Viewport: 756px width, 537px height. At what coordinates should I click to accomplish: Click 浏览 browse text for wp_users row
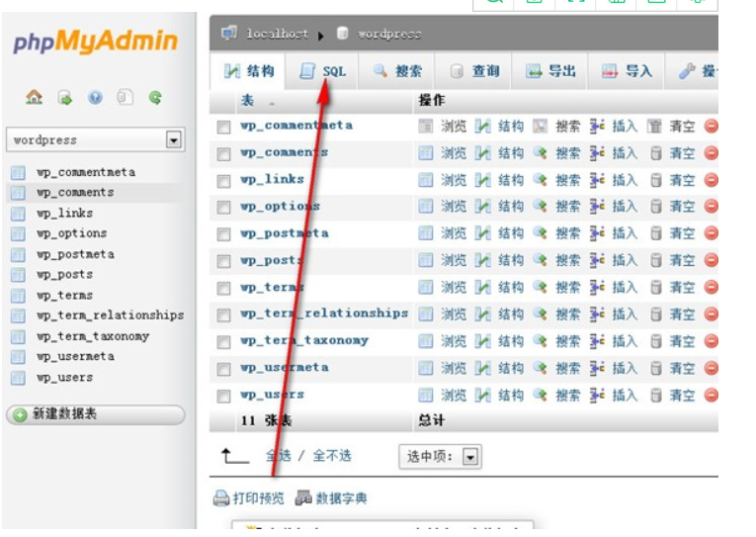point(454,396)
